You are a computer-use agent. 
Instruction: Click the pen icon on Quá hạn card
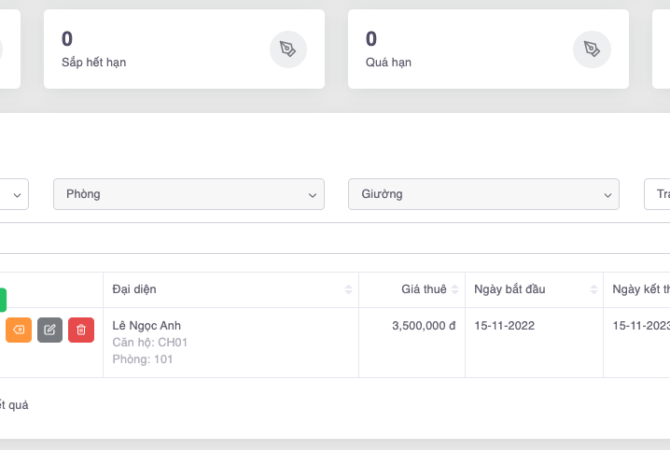[x=592, y=49]
